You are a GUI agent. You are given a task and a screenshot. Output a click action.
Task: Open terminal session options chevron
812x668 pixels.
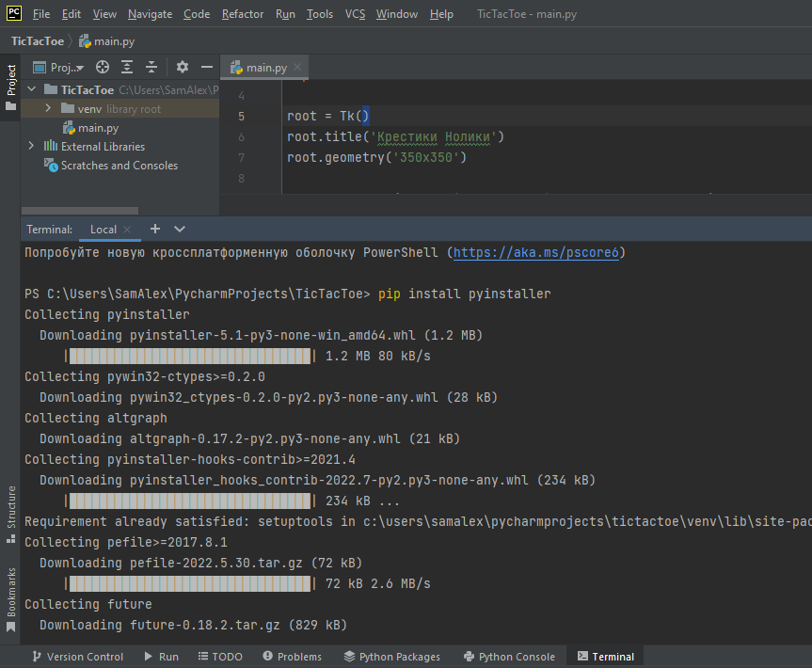(x=180, y=229)
